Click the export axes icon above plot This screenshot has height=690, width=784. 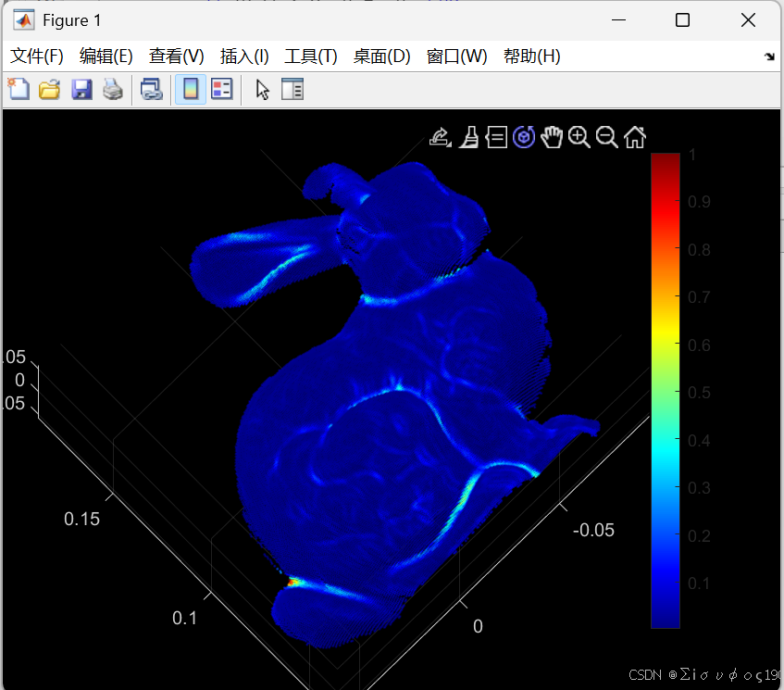[441, 137]
